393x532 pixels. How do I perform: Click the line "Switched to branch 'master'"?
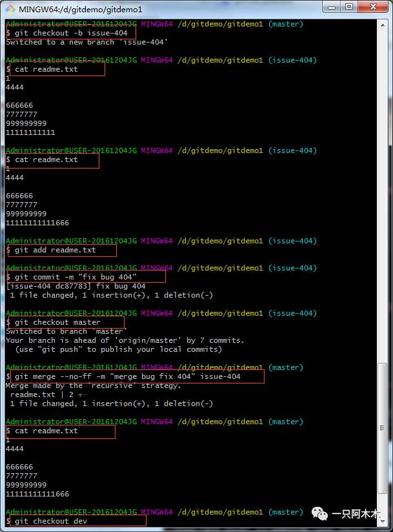point(66,331)
